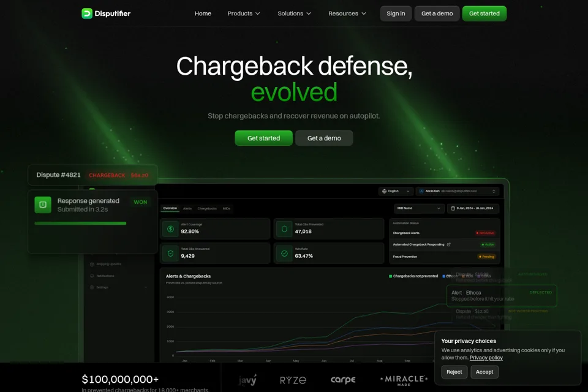Click the globe icon beside English
The height and width of the screenshot is (392, 588).
coord(384,191)
